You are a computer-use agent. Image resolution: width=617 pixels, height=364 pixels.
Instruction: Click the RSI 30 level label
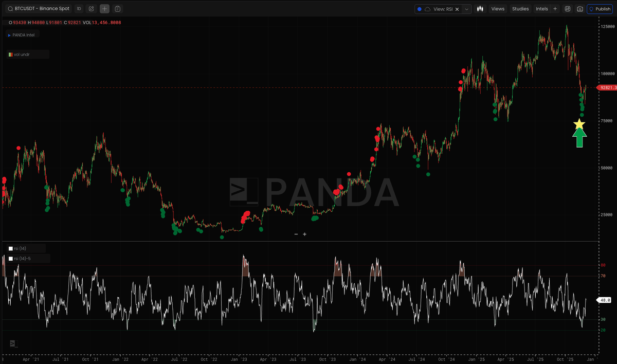[603, 319]
